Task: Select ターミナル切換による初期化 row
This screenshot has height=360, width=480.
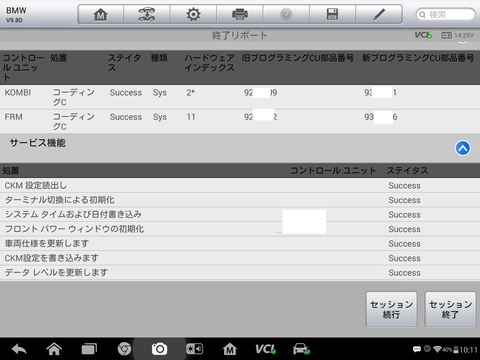Action: pyautogui.click(x=240, y=200)
